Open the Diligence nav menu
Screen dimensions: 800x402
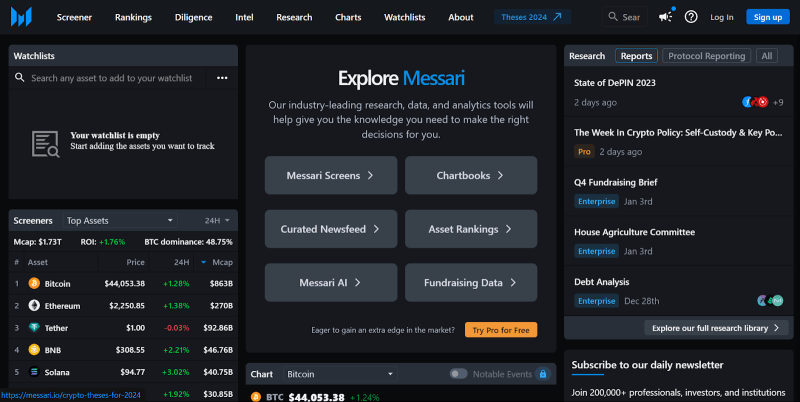193,17
